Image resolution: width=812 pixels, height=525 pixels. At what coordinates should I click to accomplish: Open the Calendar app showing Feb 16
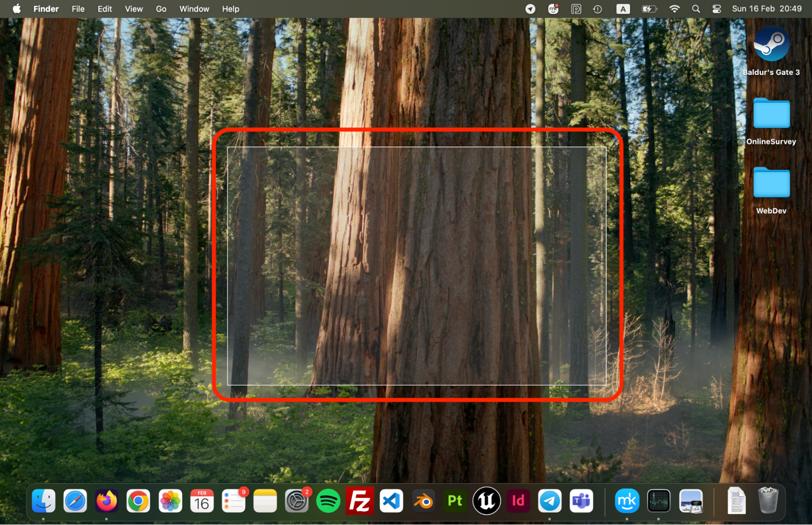pyautogui.click(x=202, y=501)
